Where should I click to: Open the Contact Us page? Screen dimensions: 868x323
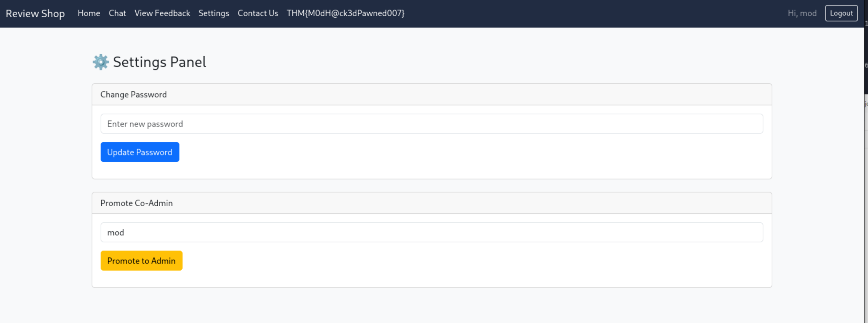(x=258, y=13)
